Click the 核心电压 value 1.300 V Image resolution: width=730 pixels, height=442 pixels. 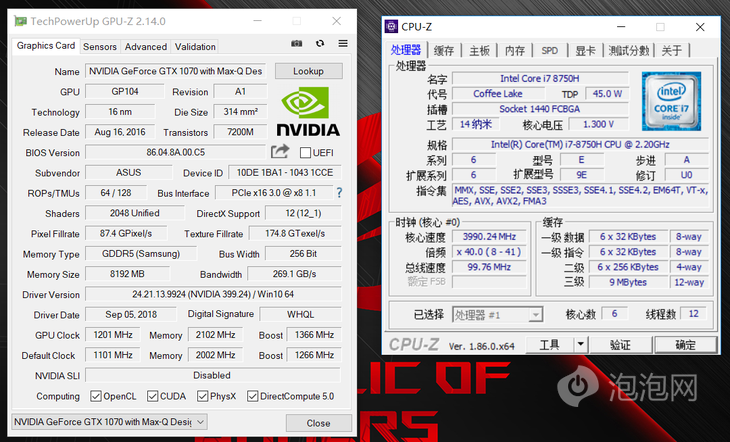pos(598,124)
